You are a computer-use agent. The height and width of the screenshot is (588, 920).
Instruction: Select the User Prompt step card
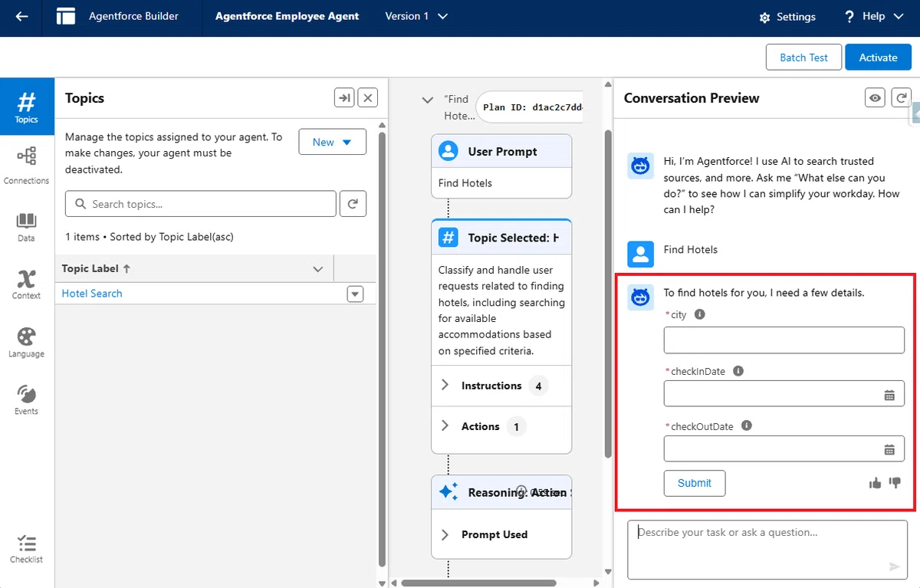click(501, 166)
